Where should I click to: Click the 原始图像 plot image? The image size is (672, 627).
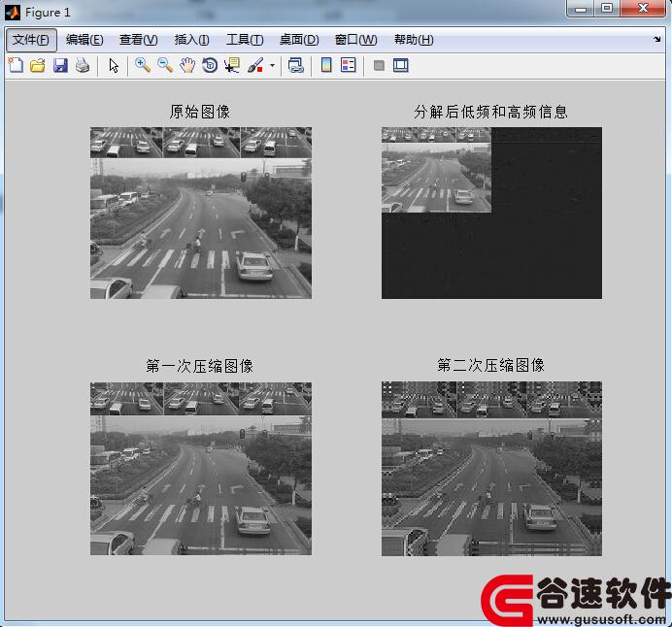[201, 213]
